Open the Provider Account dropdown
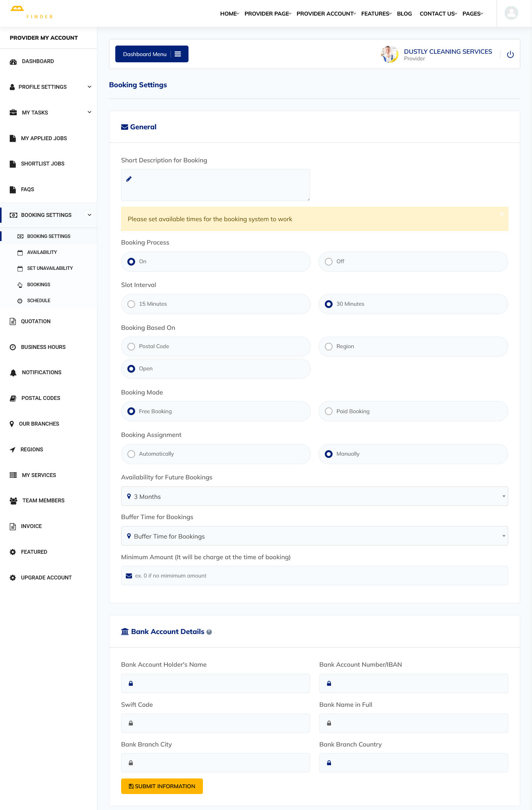 [326, 14]
